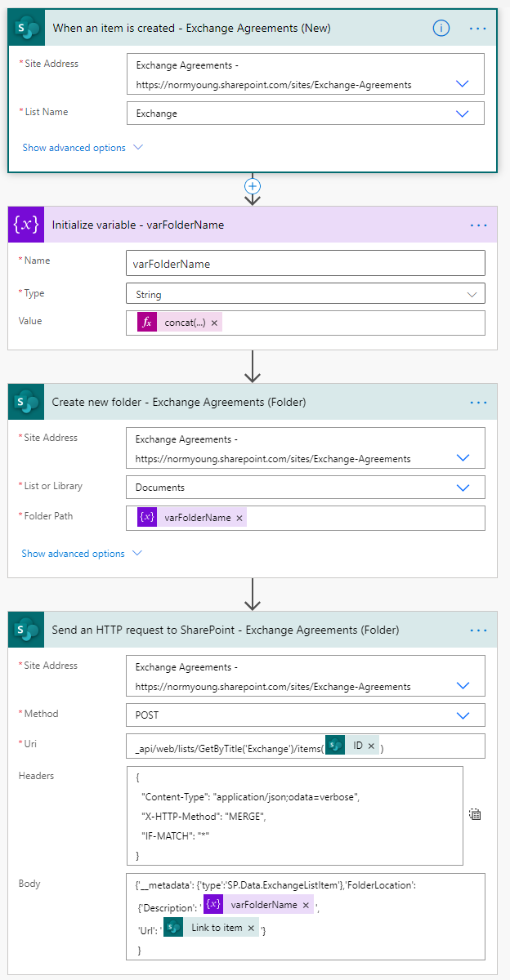Click the SharePoint icon on the HTTP request action
This screenshot has width=510, height=980.
(25, 629)
